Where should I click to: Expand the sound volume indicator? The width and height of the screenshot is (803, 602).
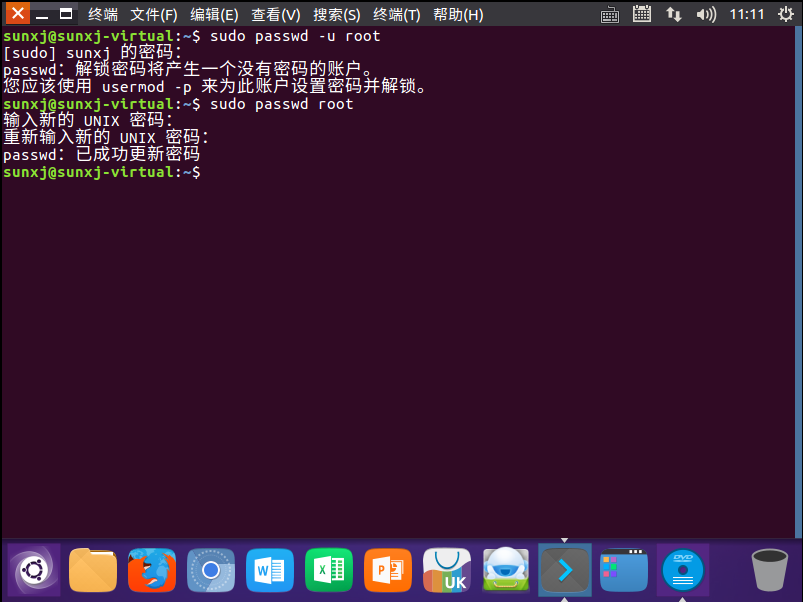[x=706, y=14]
